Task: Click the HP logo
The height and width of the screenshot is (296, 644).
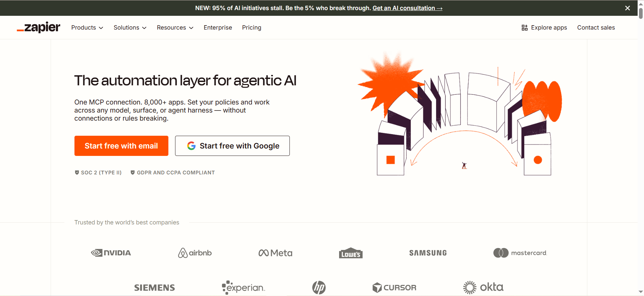Action: click(319, 288)
